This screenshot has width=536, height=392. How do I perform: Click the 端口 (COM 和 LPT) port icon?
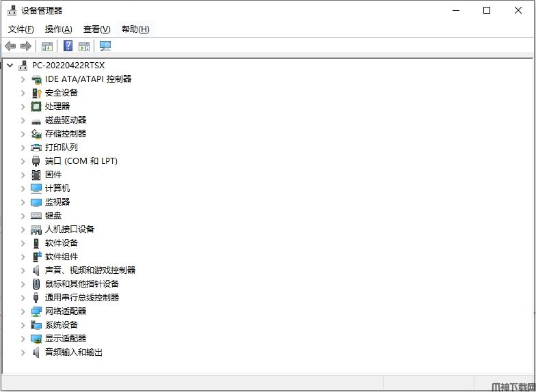pyautogui.click(x=36, y=161)
